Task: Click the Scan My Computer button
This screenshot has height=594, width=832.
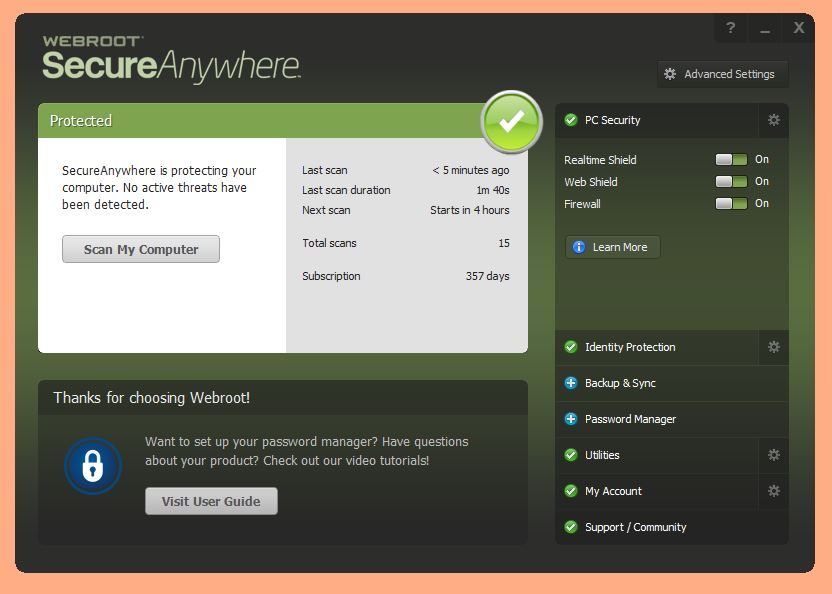Action: (x=141, y=249)
